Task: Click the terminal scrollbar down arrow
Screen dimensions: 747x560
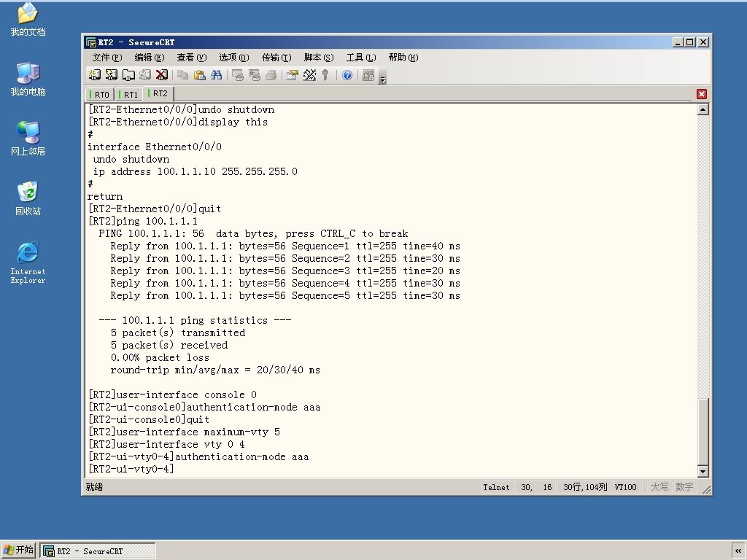Action: pos(703,472)
